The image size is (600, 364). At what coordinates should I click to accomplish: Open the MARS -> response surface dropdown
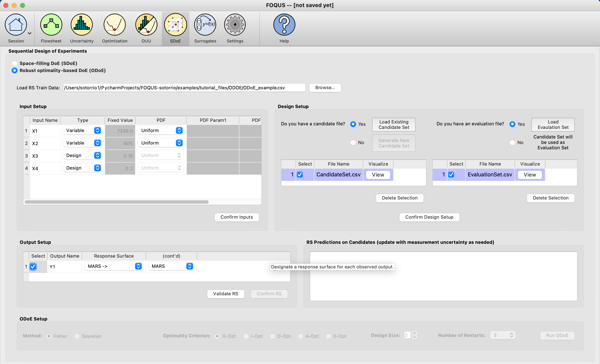113,266
